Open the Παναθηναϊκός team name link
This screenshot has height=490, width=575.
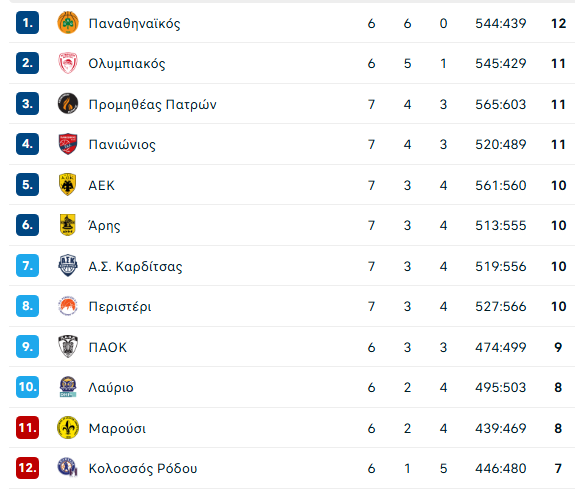(134, 23)
